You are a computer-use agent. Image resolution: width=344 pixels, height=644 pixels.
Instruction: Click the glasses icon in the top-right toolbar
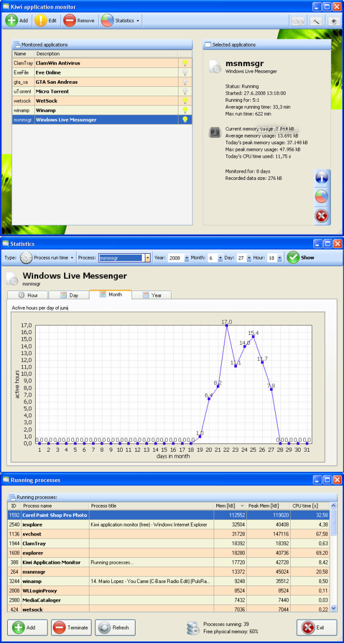click(x=298, y=21)
